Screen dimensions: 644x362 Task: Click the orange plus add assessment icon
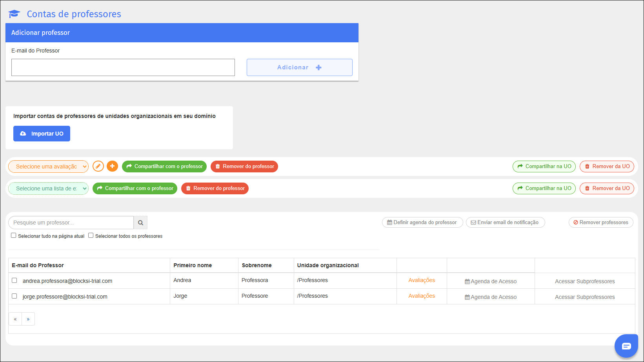(x=112, y=166)
